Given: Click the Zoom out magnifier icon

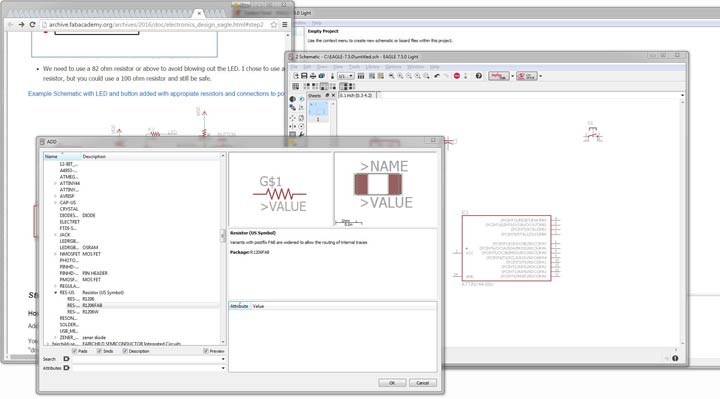Looking at the screenshot, I should [x=409, y=76].
